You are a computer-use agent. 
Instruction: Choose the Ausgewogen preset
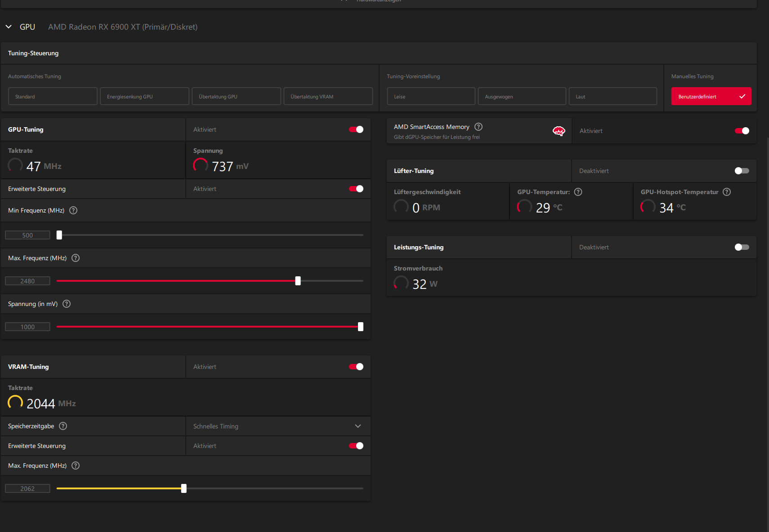click(522, 96)
